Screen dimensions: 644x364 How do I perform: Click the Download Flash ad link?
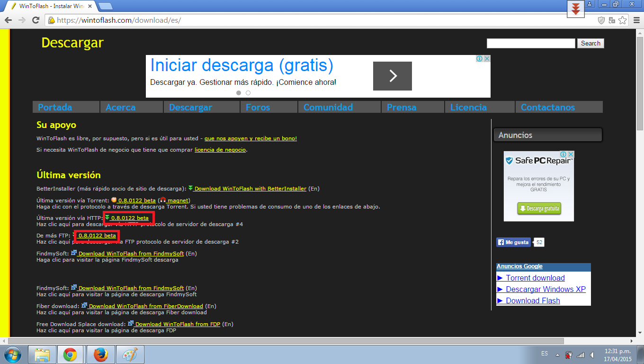(533, 301)
